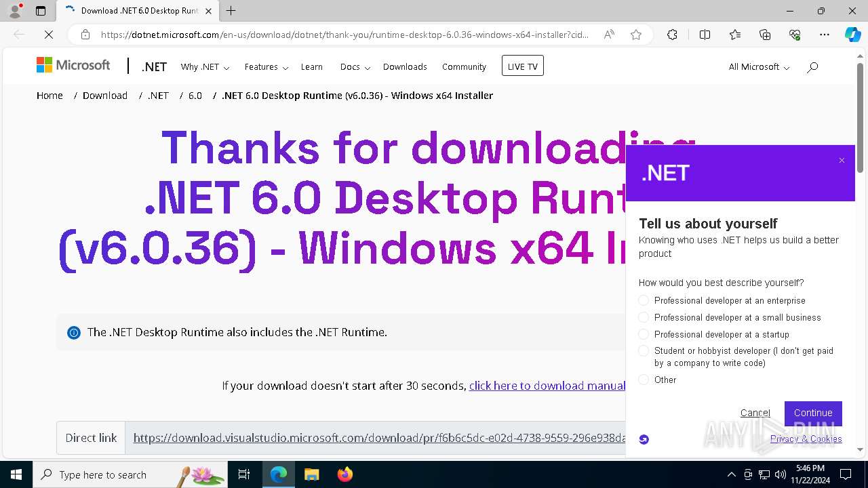Screen dimensions: 868x488
Task: Expand the Features menu
Action: point(267,66)
